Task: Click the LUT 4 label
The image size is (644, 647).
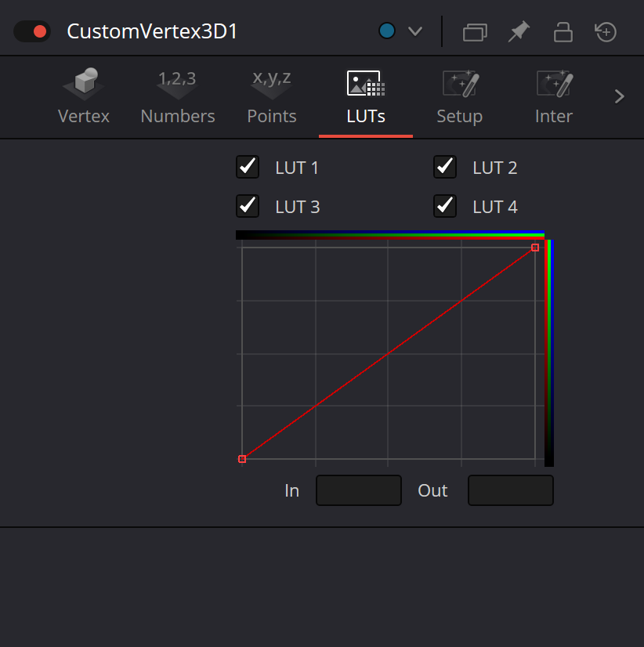Action: (x=495, y=207)
